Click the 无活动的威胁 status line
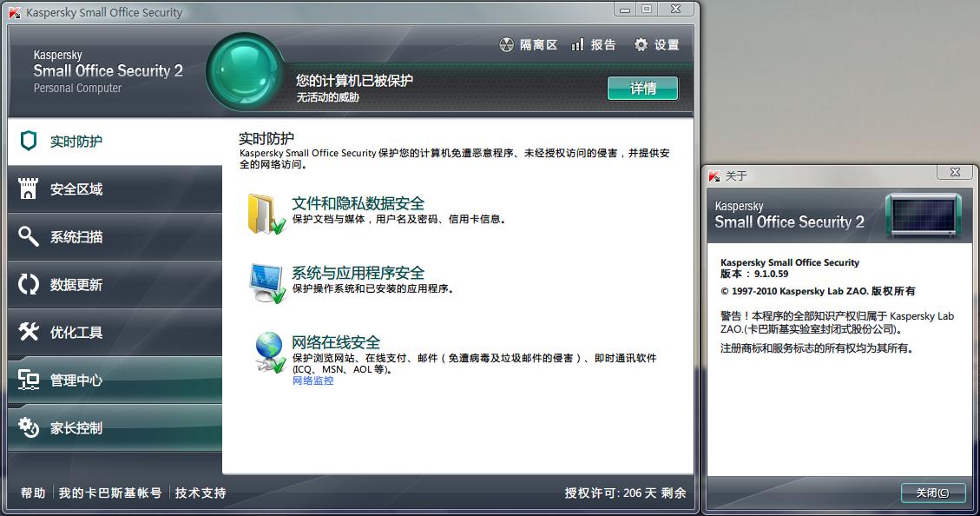 pos(327,97)
